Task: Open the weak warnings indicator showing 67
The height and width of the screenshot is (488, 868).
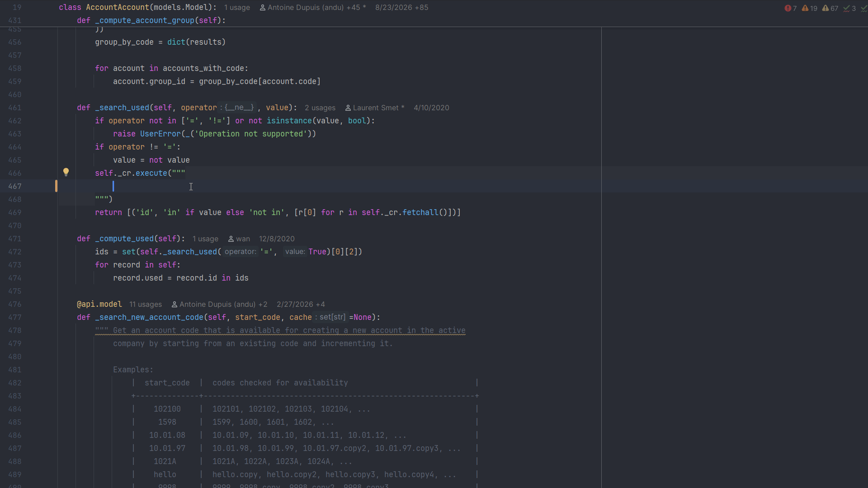Action: [x=830, y=8]
